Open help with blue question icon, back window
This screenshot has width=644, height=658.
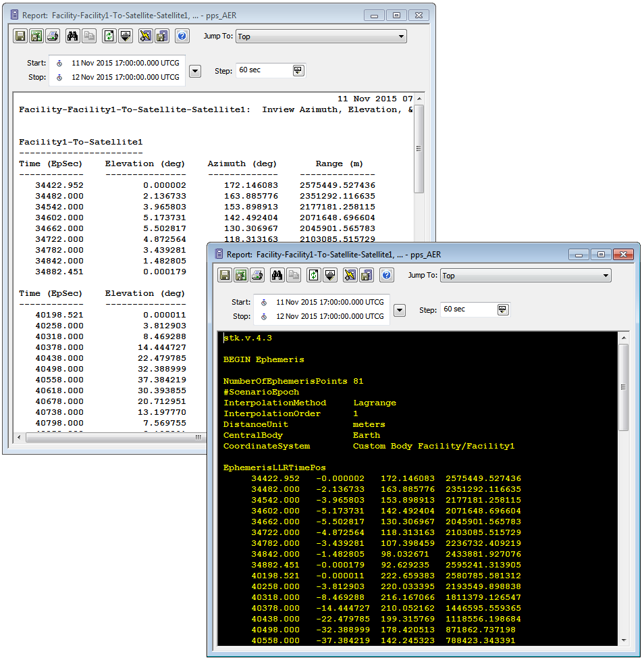click(x=182, y=36)
